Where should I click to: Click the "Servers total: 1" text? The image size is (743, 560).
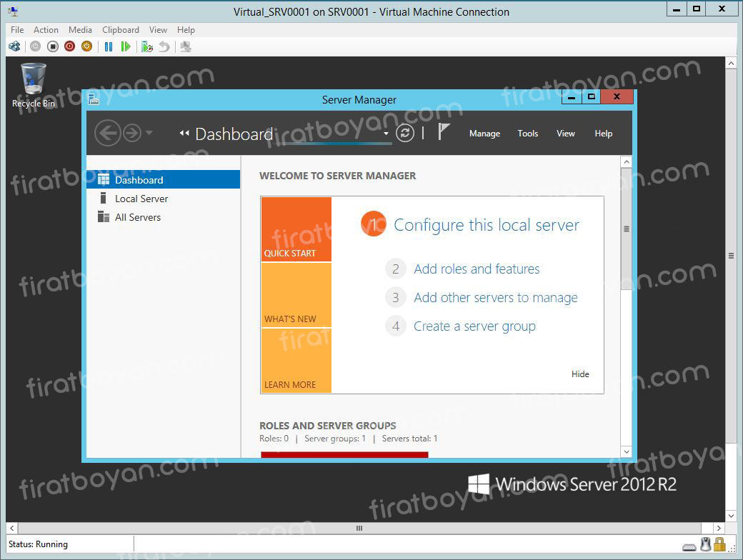tap(410, 439)
